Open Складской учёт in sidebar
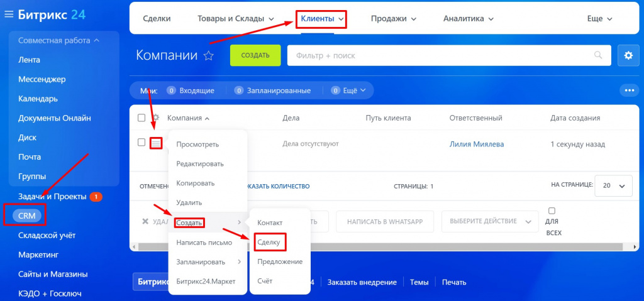The width and height of the screenshot is (644, 301). pyautogui.click(x=47, y=236)
